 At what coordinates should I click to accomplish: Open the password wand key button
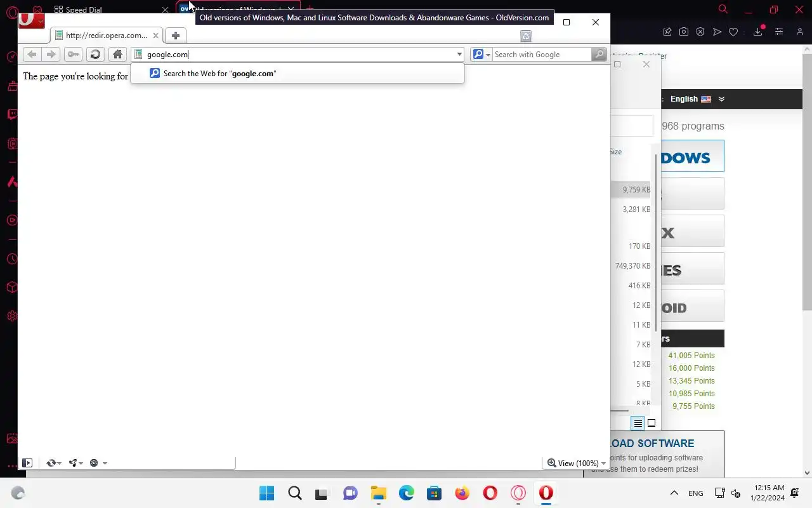pyautogui.click(x=73, y=55)
